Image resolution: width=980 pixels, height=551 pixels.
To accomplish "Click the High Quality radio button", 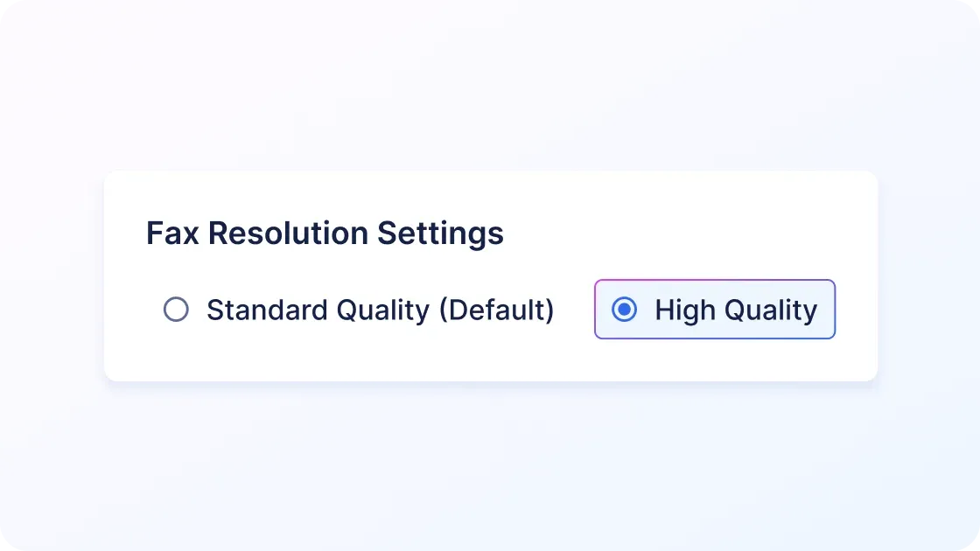I will [624, 310].
